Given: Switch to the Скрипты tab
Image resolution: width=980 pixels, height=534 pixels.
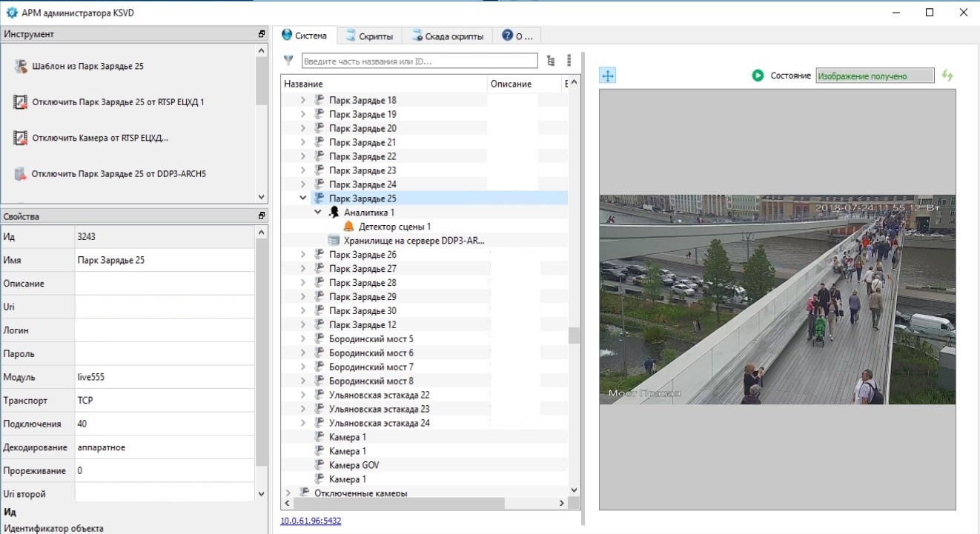Looking at the screenshot, I should pyautogui.click(x=377, y=35).
